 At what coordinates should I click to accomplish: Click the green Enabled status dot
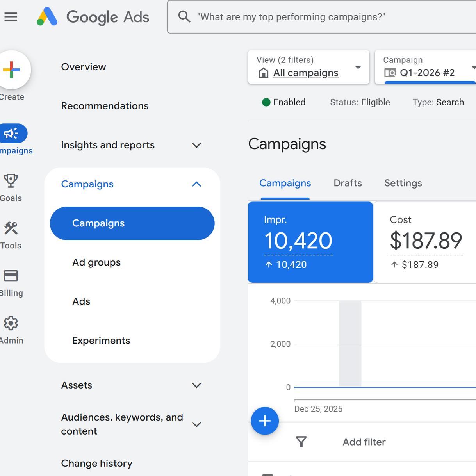click(x=266, y=102)
